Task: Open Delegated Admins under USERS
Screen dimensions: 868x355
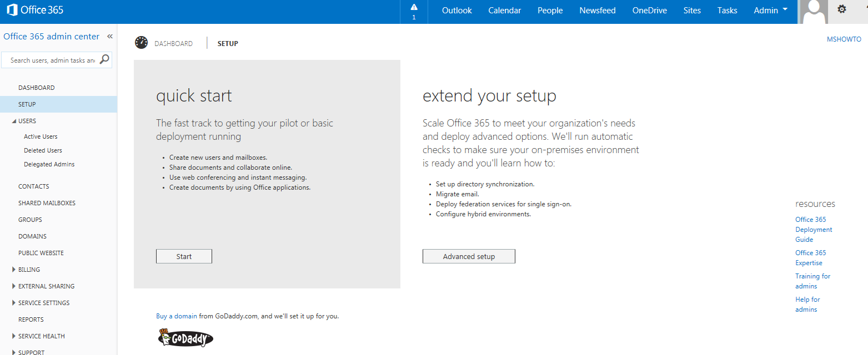Action: [49, 164]
